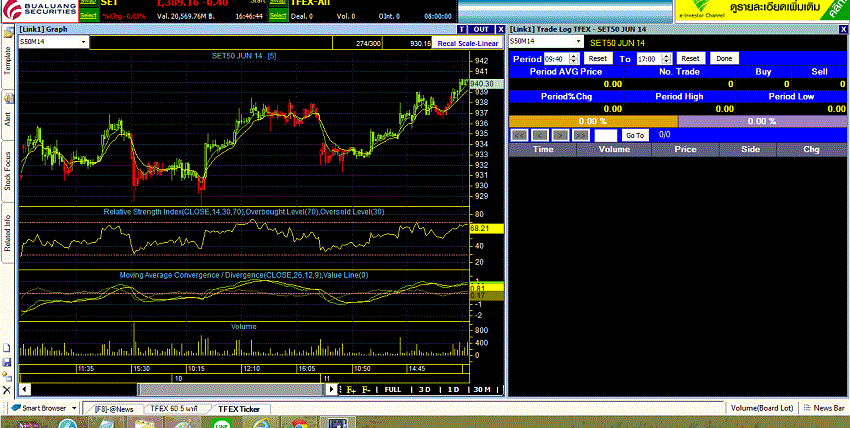Image resolution: width=850 pixels, height=428 pixels.
Task: Click the orange 0.00 % progress bar
Action: tap(593, 121)
